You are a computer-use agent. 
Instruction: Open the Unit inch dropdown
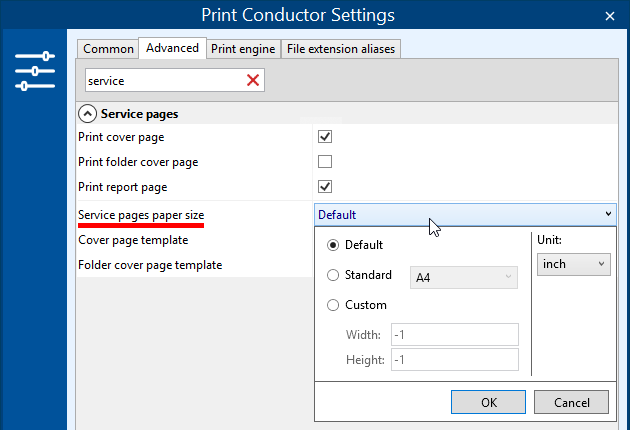point(574,264)
